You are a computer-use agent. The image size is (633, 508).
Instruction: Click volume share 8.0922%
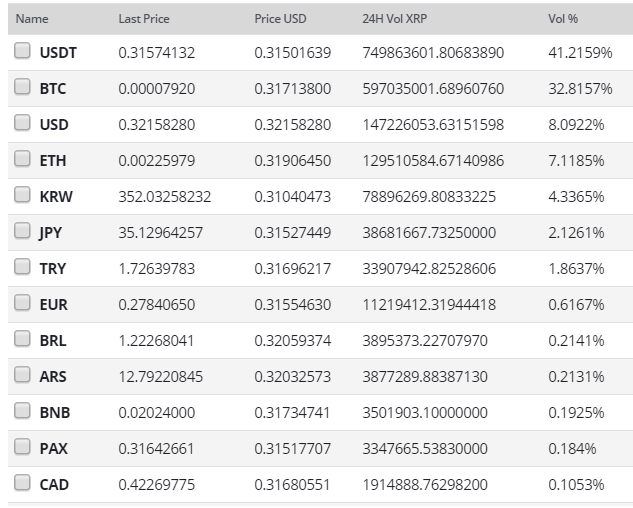(576, 125)
